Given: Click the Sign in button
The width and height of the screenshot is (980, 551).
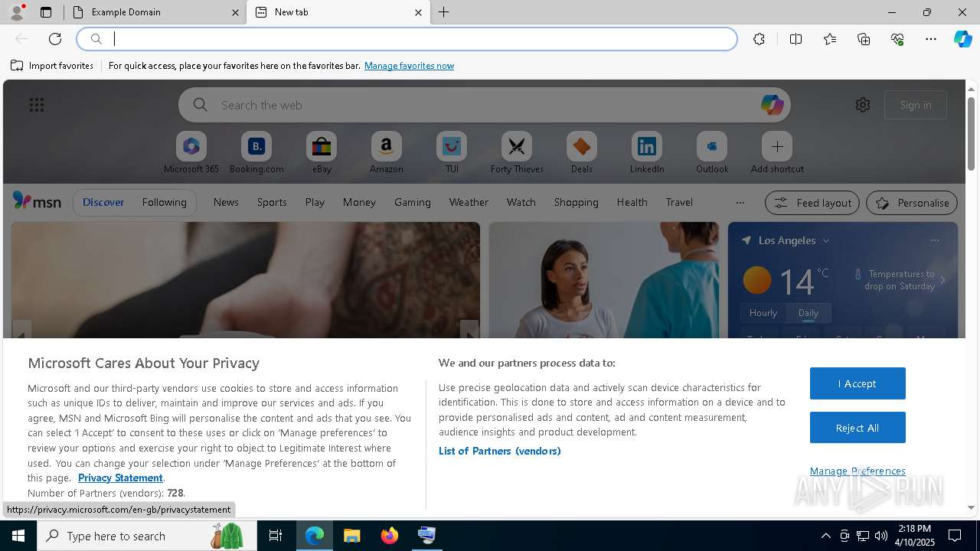Looking at the screenshot, I should pos(916,105).
